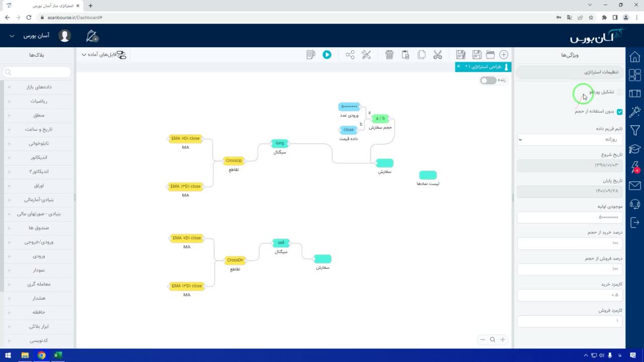Toggle the زنده live switch
The height and width of the screenshot is (362, 644).
pyautogui.click(x=488, y=80)
